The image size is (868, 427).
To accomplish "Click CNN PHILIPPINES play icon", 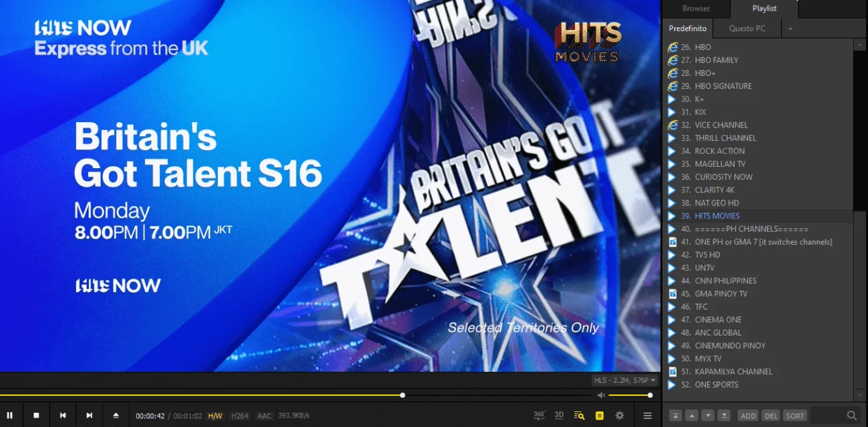I will [672, 281].
